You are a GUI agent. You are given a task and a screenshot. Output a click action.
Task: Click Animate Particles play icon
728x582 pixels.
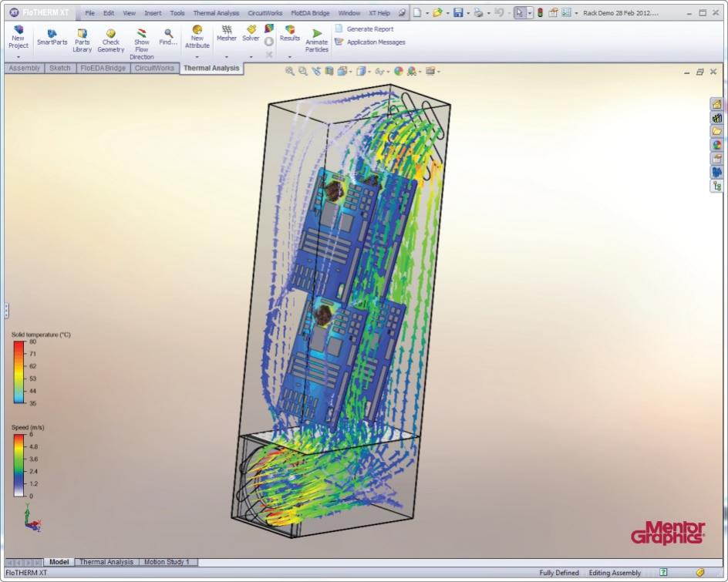tap(317, 33)
